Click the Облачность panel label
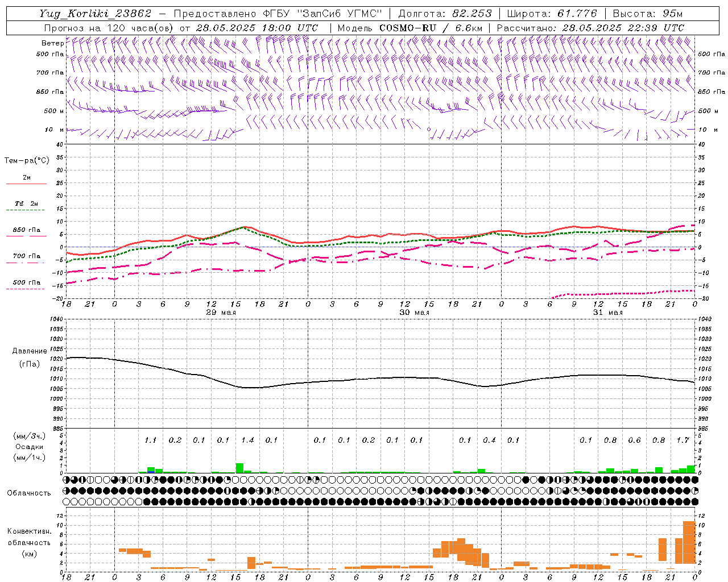The image size is (728, 582). pos(29,493)
